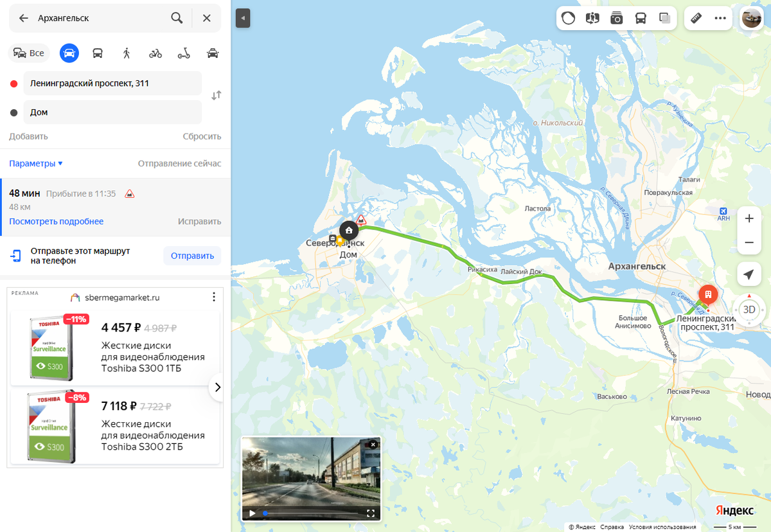Viewport: 771px width, 532px height.
Task: Select the bicycle route mode
Action: pos(155,53)
